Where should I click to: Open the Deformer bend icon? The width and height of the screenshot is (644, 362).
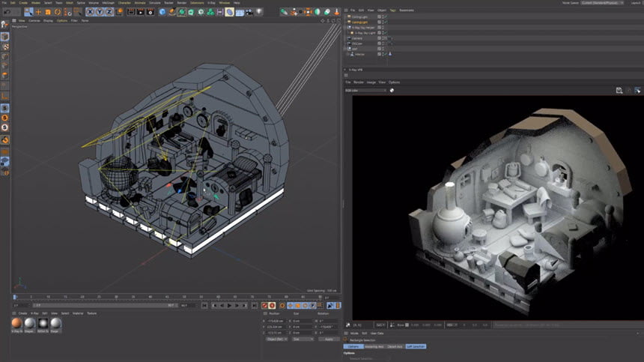pos(230,12)
